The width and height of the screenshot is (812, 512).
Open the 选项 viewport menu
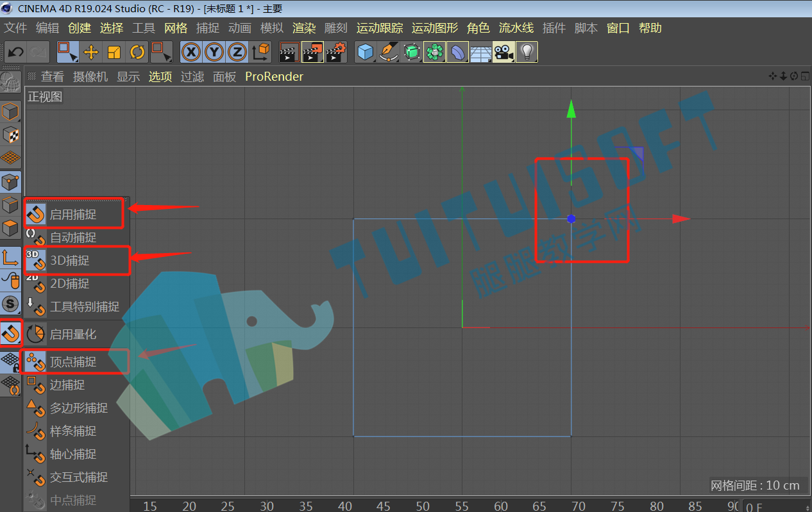click(x=160, y=77)
